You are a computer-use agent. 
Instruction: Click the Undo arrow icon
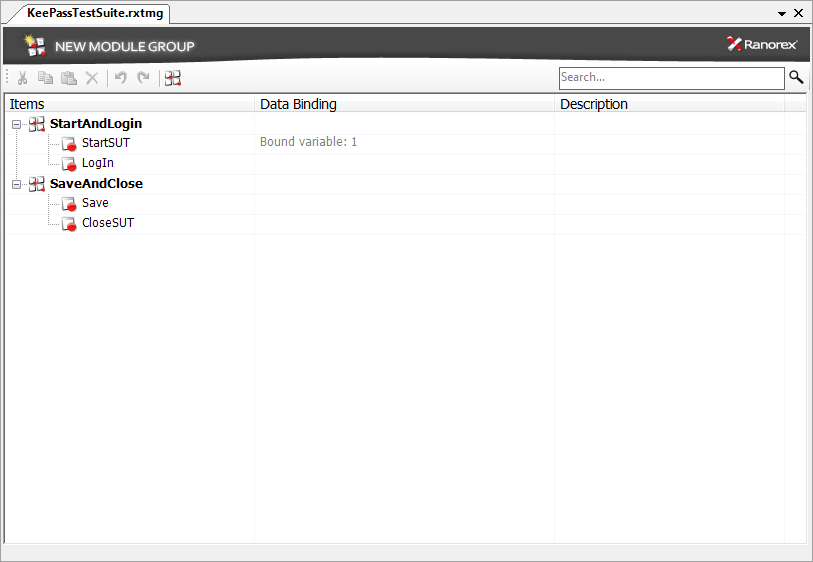pos(120,78)
